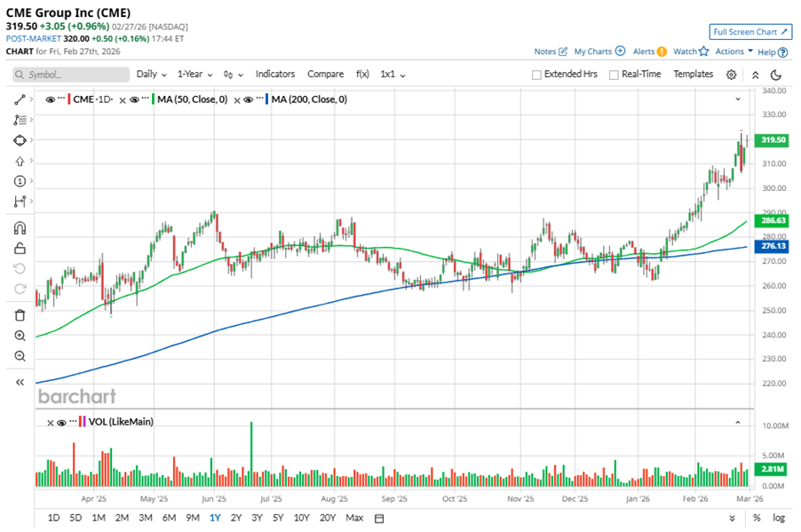Open Notes edit icon
This screenshot has height=532, width=801.
point(563,52)
